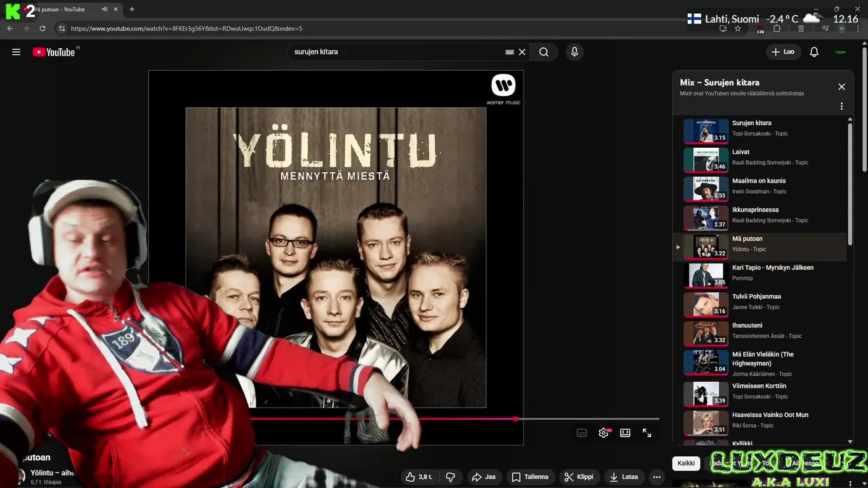This screenshot has height=488, width=868.
Task: Close the Mix playlist panel
Action: (x=842, y=87)
